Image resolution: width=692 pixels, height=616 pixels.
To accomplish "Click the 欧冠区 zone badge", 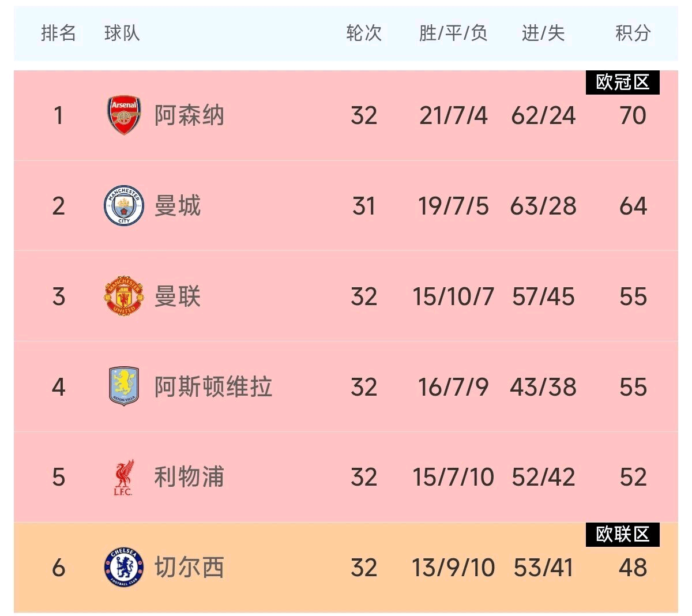I will [623, 82].
